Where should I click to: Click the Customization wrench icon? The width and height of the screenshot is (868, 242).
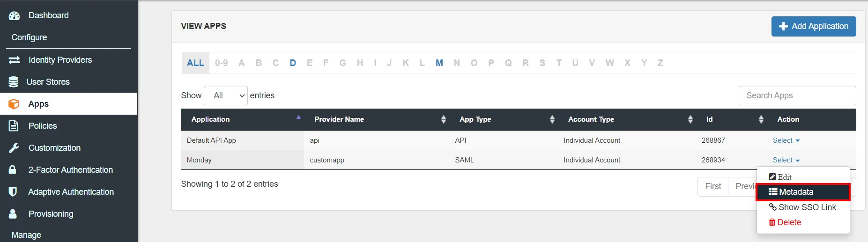point(14,148)
